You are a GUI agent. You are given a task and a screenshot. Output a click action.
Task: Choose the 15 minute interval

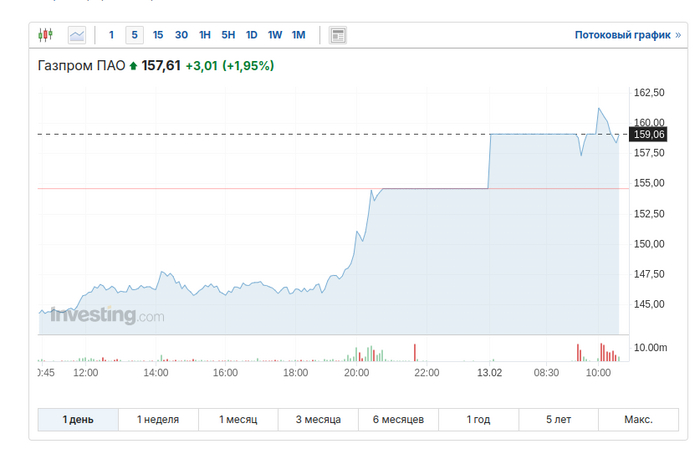click(158, 35)
